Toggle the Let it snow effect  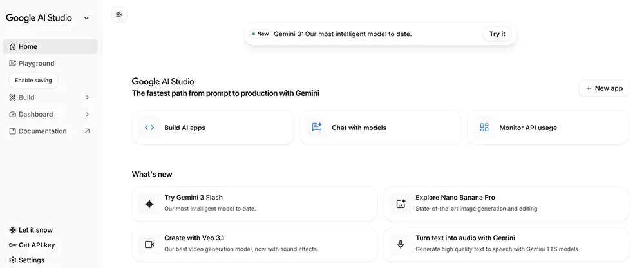click(31, 230)
